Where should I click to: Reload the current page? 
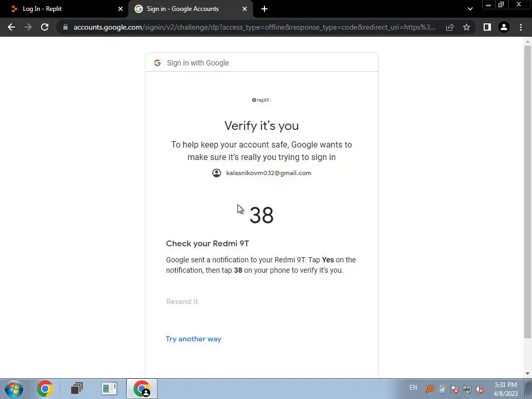tap(45, 27)
